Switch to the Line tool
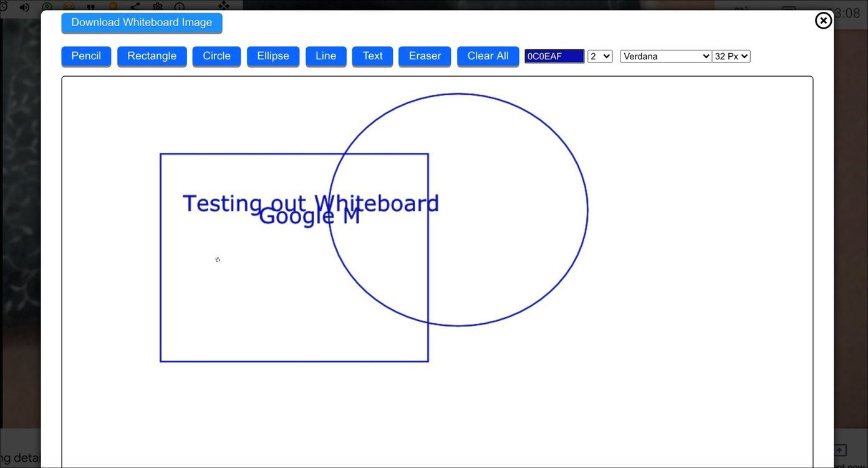The width and height of the screenshot is (868, 468). pos(326,56)
